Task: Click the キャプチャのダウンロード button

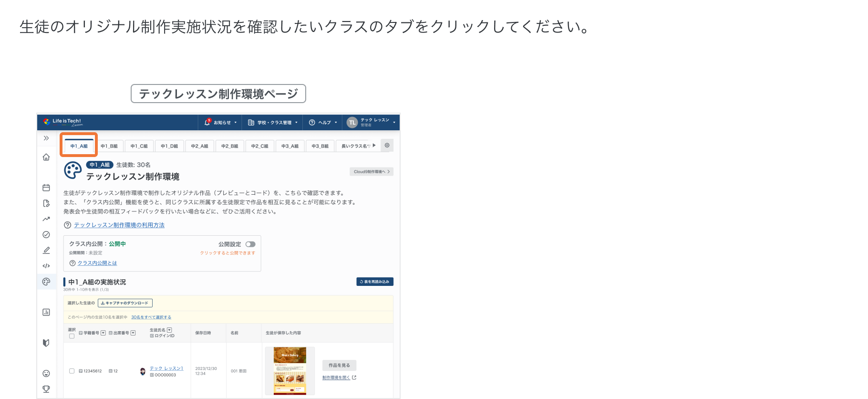Action: (x=125, y=303)
